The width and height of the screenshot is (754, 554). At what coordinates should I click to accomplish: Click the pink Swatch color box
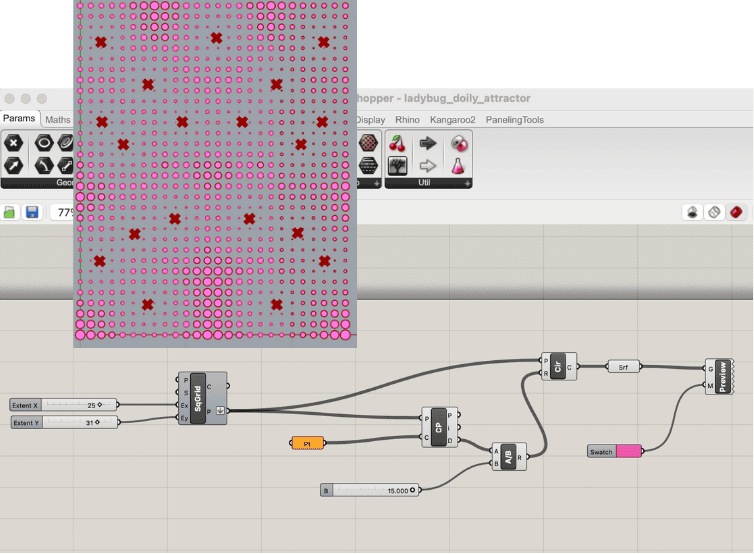tap(629, 452)
